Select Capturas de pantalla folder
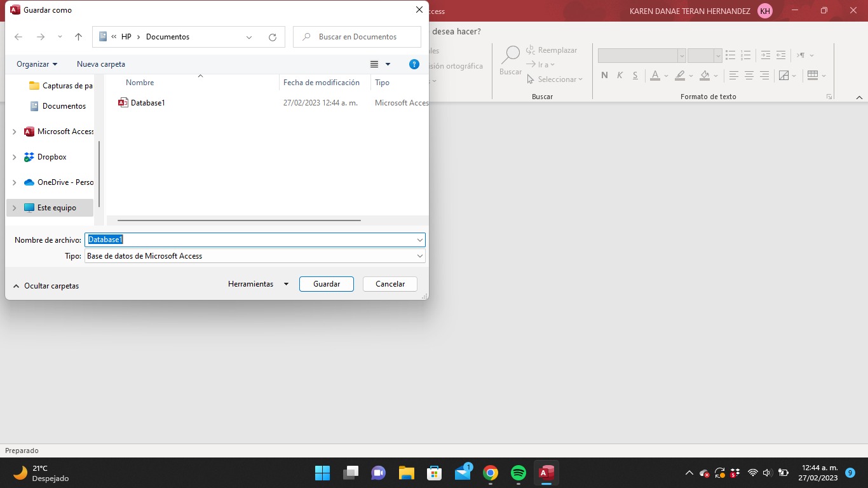The image size is (868, 488). (x=60, y=86)
